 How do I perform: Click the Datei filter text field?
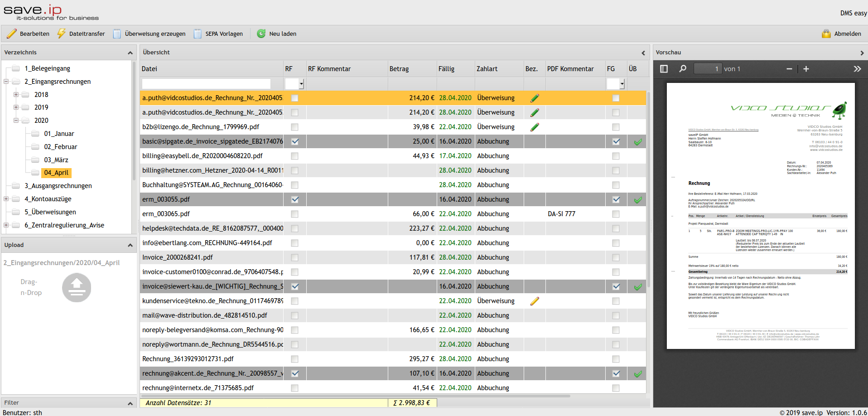[206, 84]
